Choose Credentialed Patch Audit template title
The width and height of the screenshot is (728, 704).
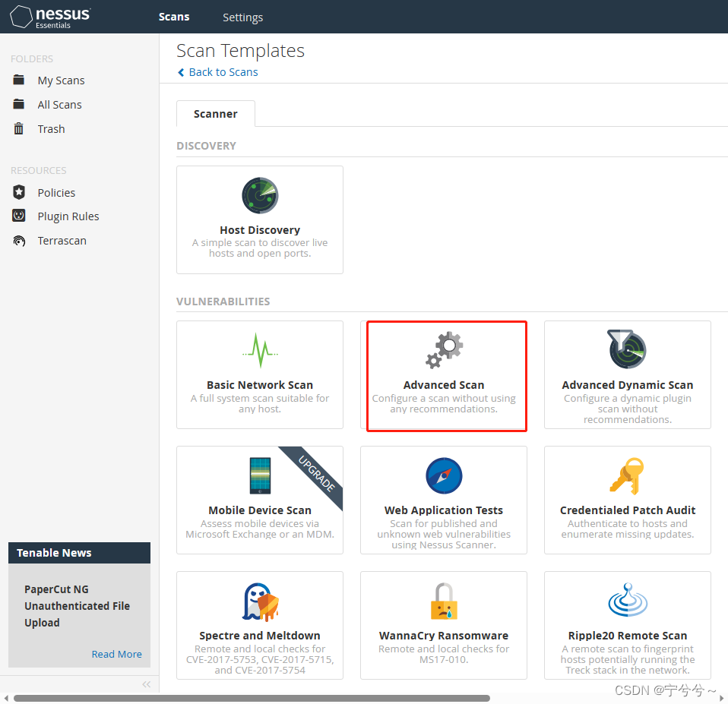coord(628,510)
